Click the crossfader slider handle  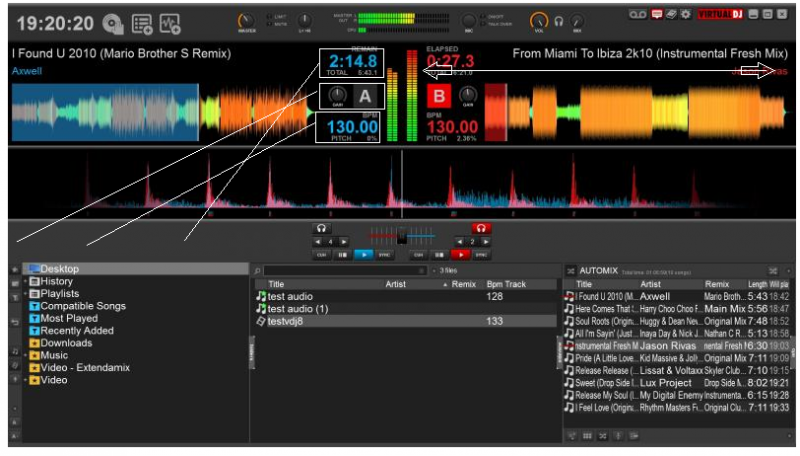[401, 236]
